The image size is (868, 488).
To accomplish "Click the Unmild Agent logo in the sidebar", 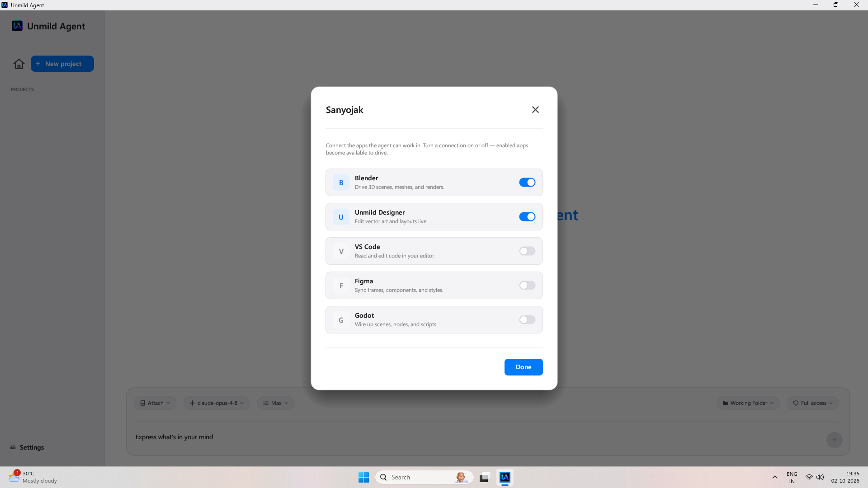I will click(x=17, y=26).
